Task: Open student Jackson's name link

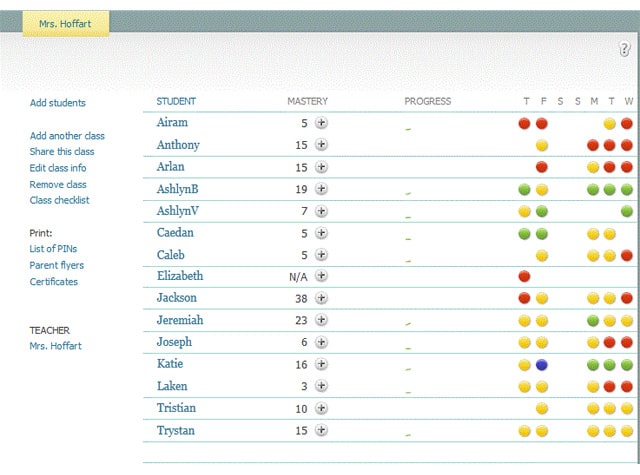Action: point(177,298)
